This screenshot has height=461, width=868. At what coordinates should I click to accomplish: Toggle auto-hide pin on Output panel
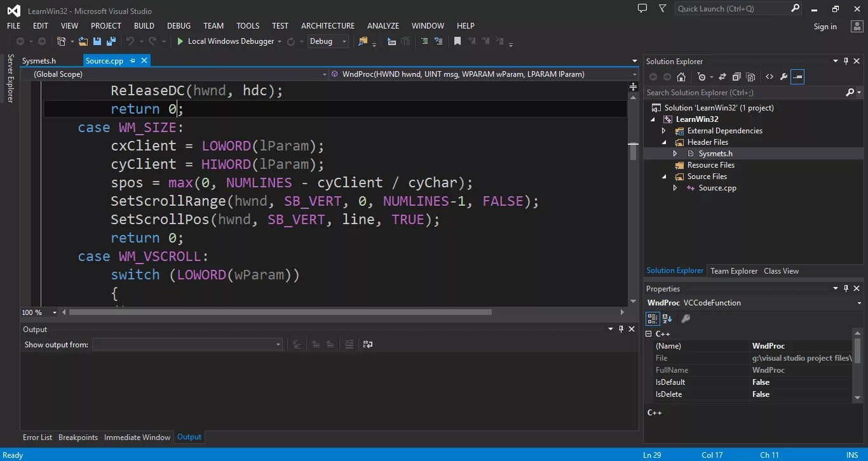click(x=621, y=329)
